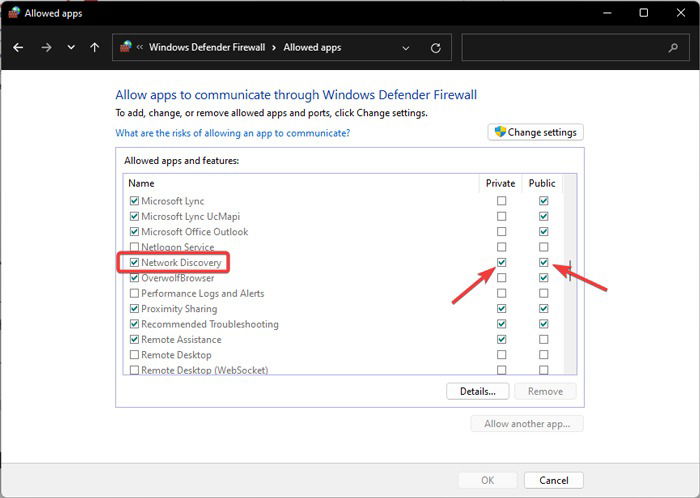Screen dimensions: 700x498
Task: Toggle the Microsoft Office Outlook checkbox
Action: (134, 232)
